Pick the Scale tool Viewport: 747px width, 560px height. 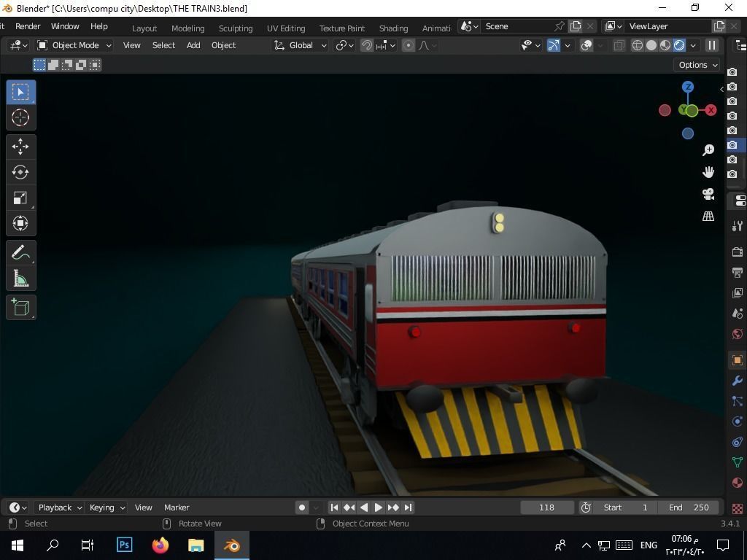20,198
